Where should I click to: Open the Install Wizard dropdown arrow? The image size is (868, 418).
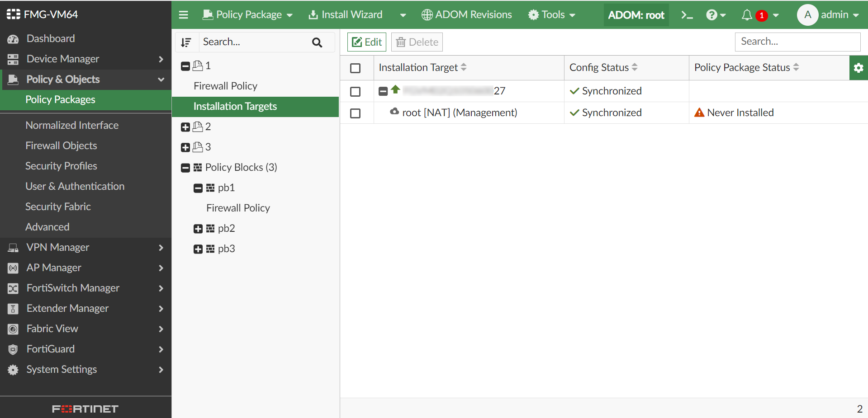(403, 14)
